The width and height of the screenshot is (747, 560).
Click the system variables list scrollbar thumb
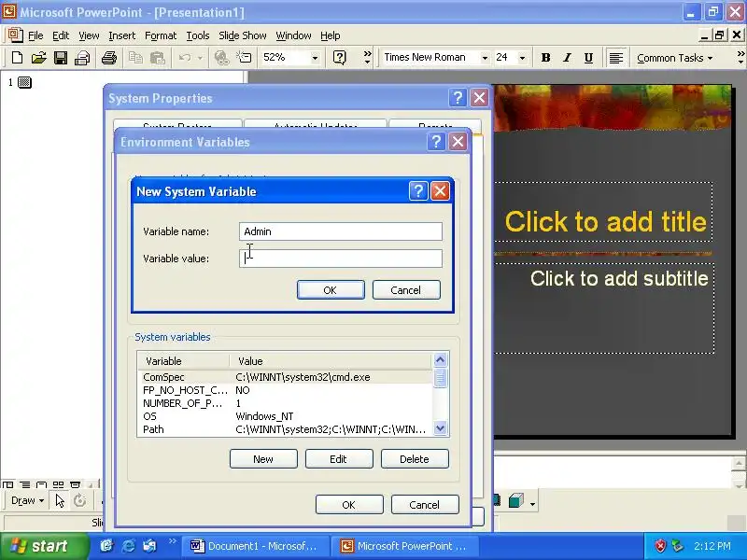click(x=440, y=378)
